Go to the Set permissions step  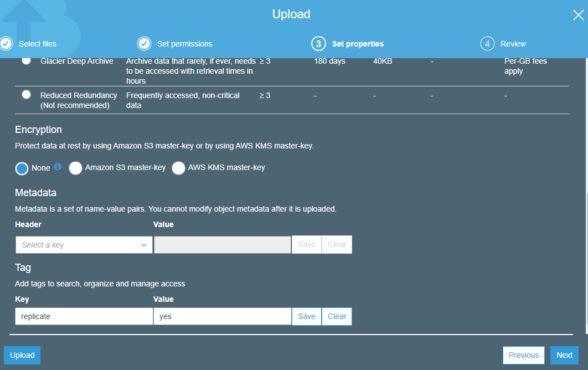click(x=184, y=44)
